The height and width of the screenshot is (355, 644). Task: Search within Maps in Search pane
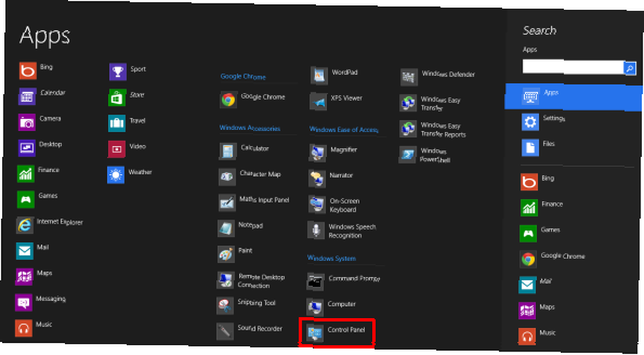click(537, 310)
